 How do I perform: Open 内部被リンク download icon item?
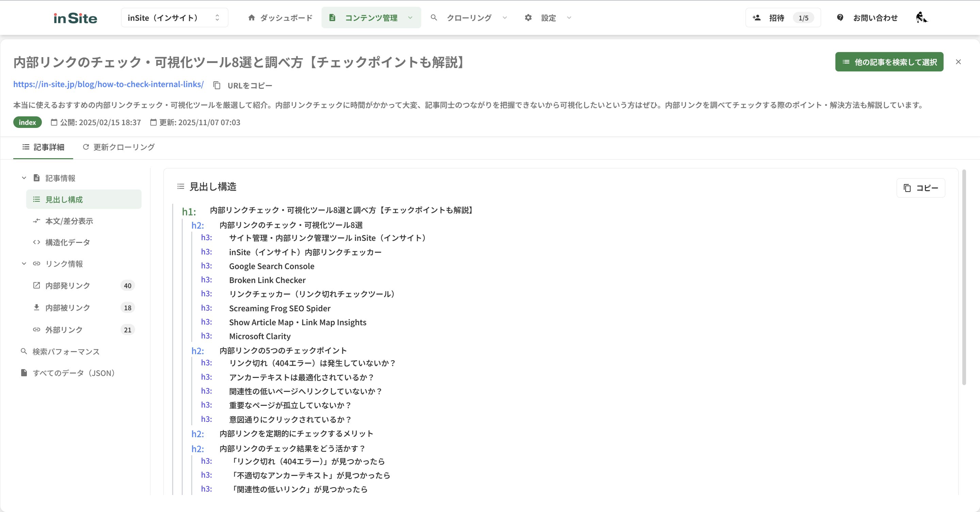click(x=36, y=307)
